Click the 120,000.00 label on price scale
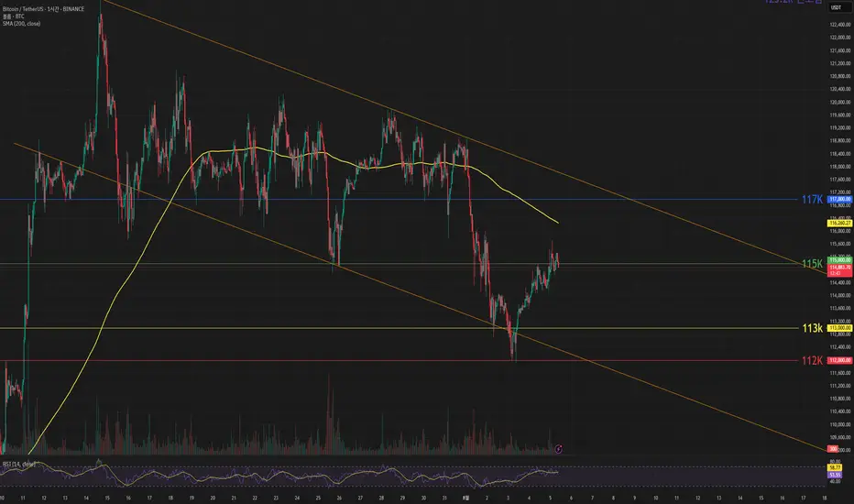 840,102
